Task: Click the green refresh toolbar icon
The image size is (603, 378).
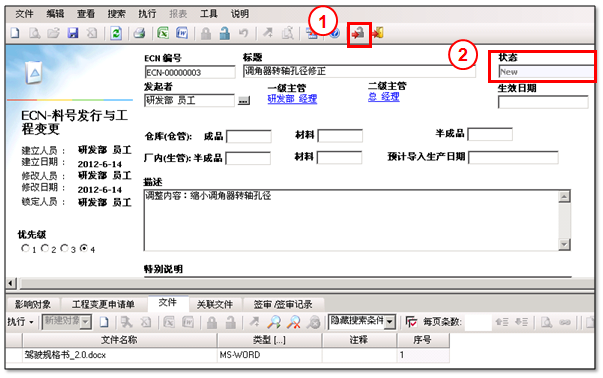Action: [116, 33]
